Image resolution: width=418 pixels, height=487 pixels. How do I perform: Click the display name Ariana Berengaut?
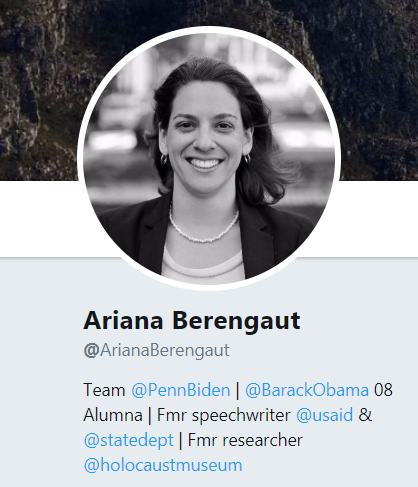click(x=192, y=320)
